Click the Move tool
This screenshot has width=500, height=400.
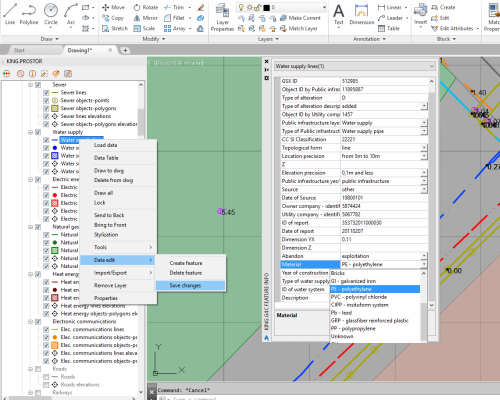pos(113,7)
